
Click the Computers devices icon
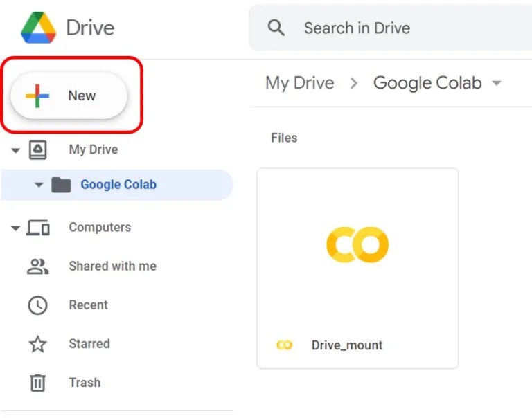[38, 228]
